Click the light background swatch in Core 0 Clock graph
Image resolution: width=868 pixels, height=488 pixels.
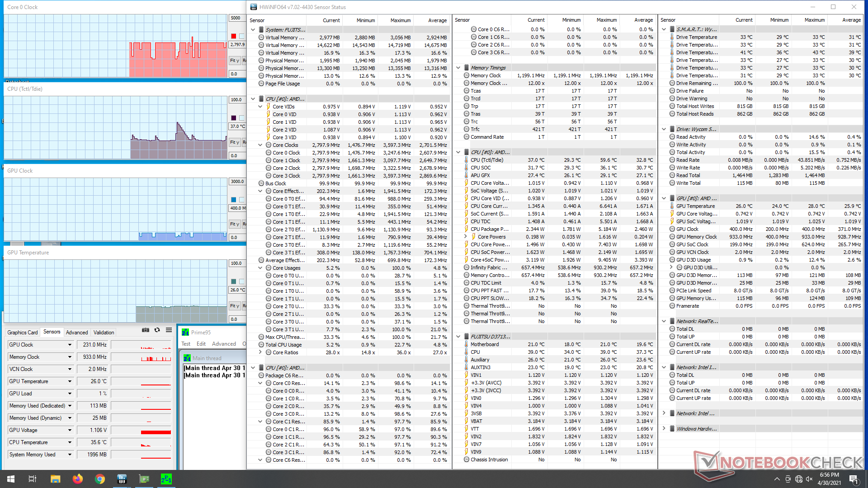[x=242, y=36]
